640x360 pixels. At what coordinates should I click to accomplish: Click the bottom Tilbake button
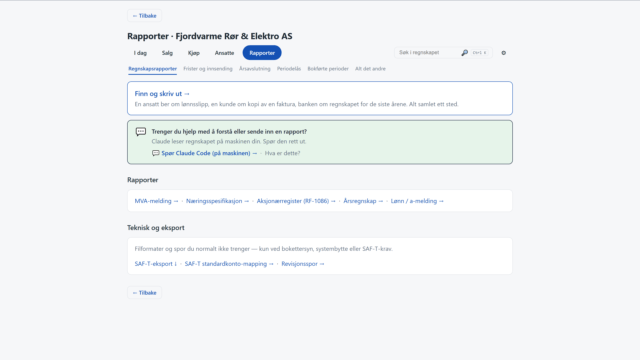click(x=144, y=293)
